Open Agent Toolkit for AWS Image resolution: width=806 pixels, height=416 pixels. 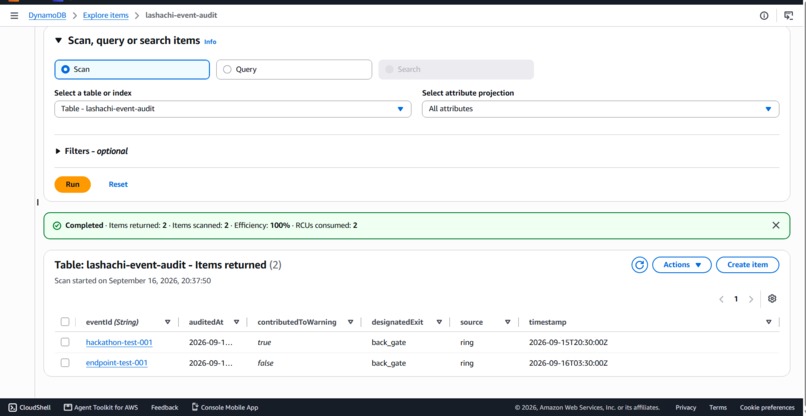[102, 407]
